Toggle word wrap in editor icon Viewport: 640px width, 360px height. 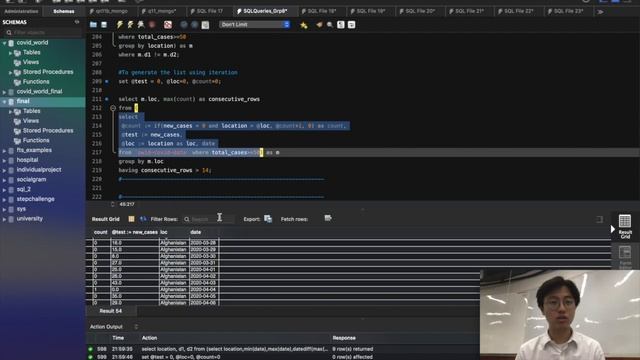pos(351,25)
